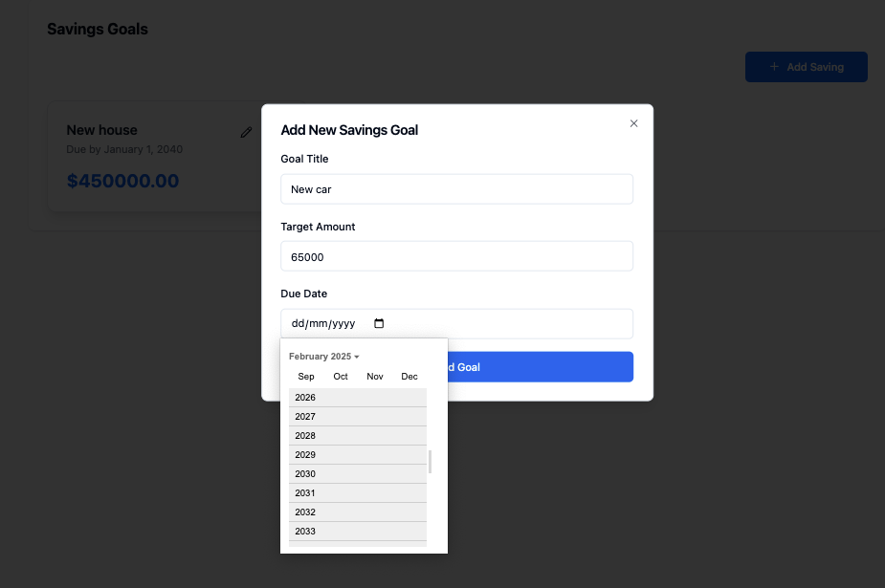This screenshot has height=588, width=885.
Task: Select year 2030 from the list
Action: pos(357,473)
